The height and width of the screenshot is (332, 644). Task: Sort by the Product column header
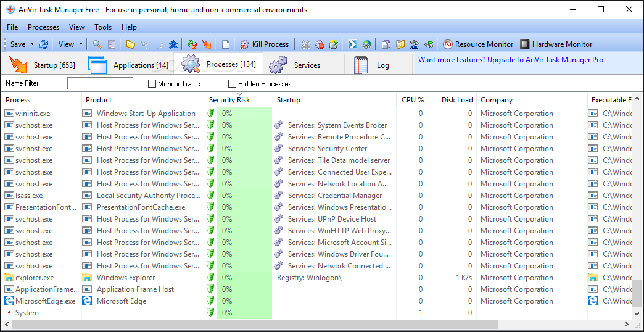pyautogui.click(x=144, y=100)
